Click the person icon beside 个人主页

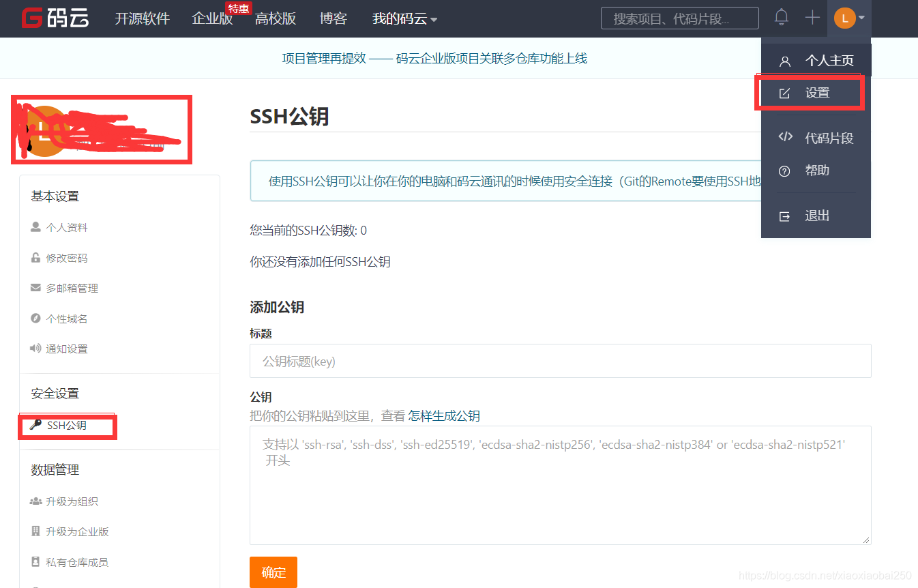[x=784, y=61]
